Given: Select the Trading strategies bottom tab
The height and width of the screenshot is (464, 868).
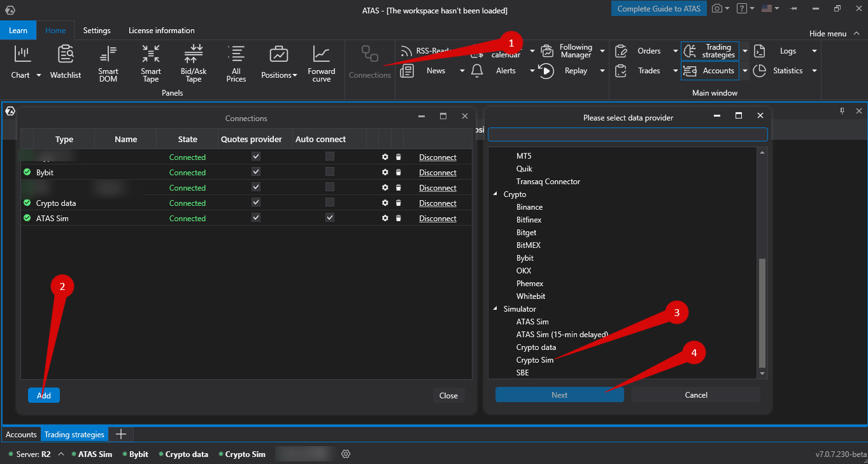Looking at the screenshot, I should point(75,435).
